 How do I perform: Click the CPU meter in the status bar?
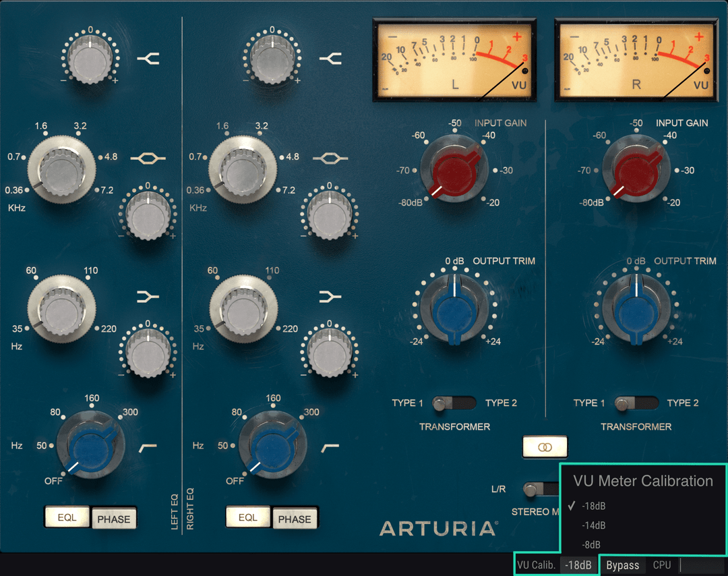tap(686, 565)
